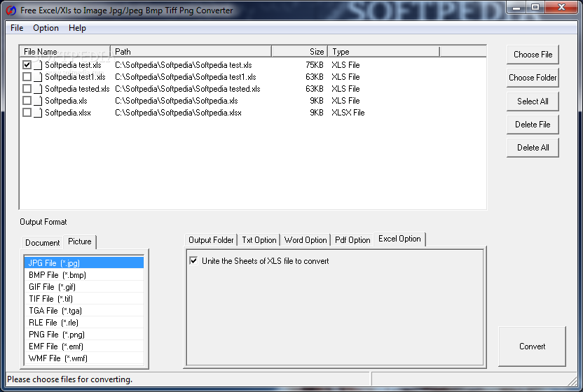Open the File menu
The width and height of the screenshot is (583, 392).
(x=17, y=28)
